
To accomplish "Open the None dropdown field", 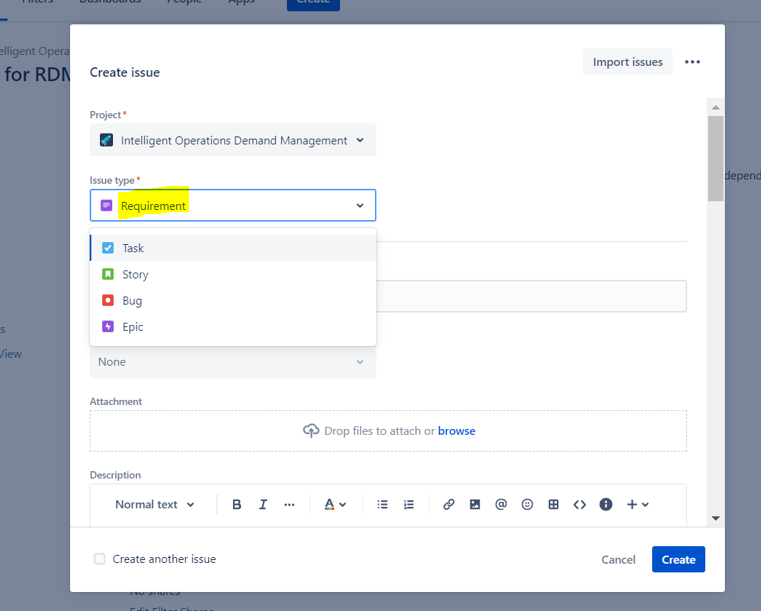I will coord(233,362).
